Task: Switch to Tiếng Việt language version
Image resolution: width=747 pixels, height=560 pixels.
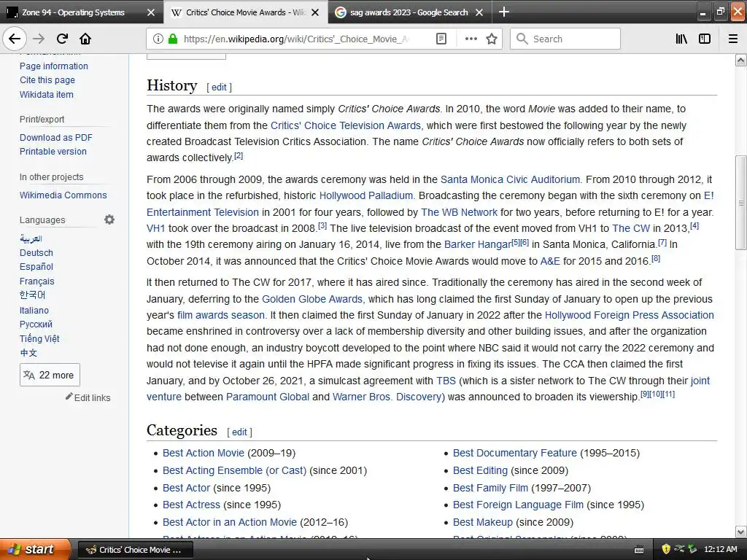Action: [39, 338]
